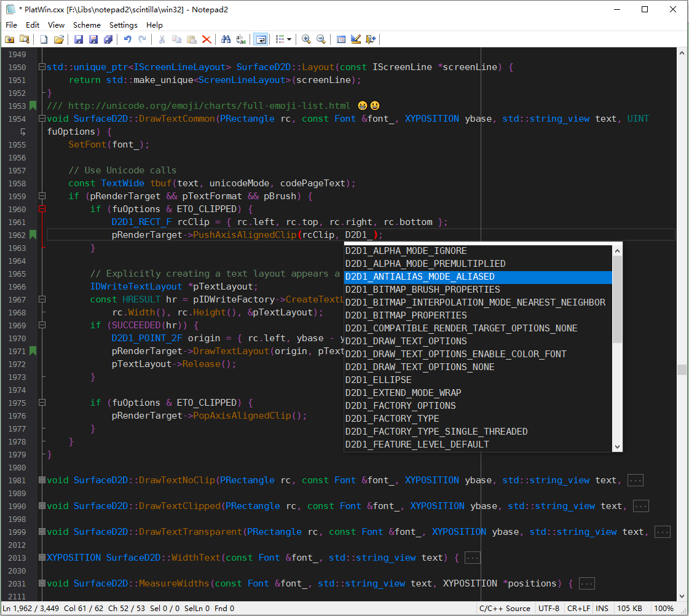Collapse the fold at line 1950
This screenshot has width=689, height=616.
(42, 67)
